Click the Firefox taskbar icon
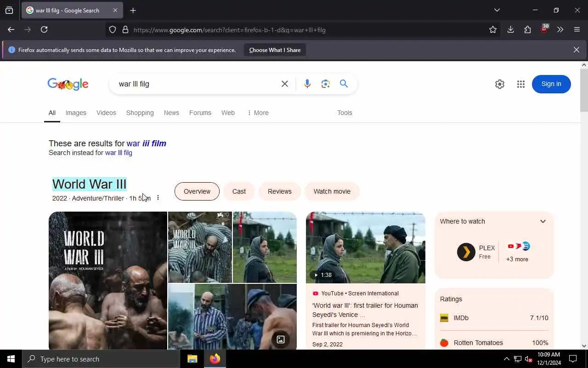The width and height of the screenshot is (588, 368). [215, 359]
